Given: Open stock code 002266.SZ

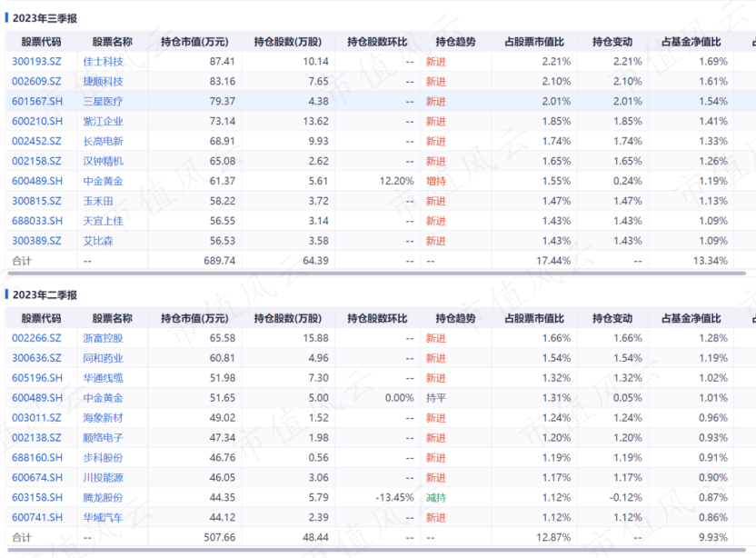Looking at the screenshot, I should 36,338.
